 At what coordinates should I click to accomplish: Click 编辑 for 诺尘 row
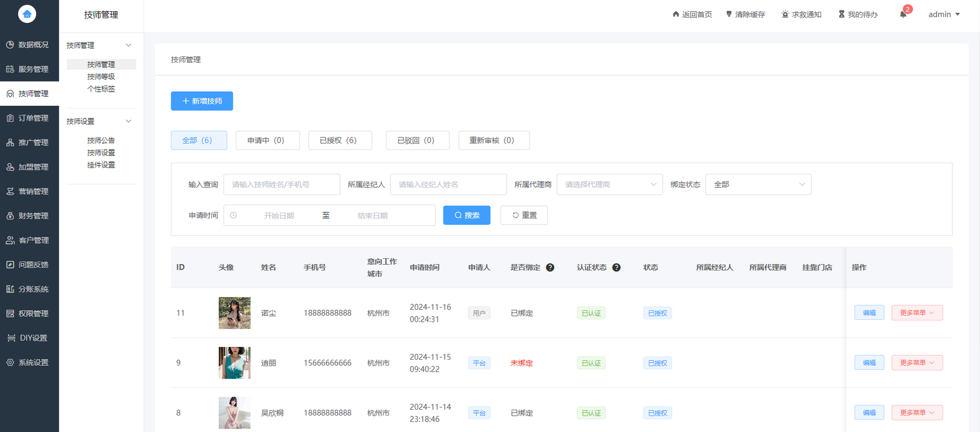coord(869,313)
